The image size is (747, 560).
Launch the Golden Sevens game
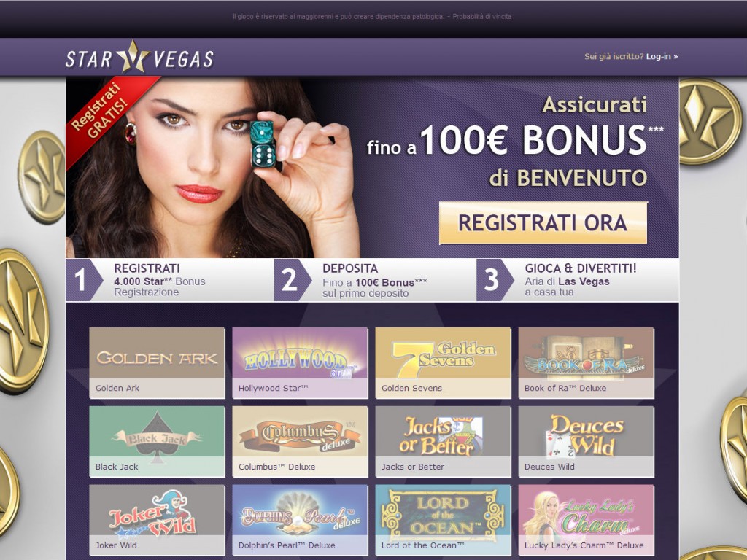[443, 363]
